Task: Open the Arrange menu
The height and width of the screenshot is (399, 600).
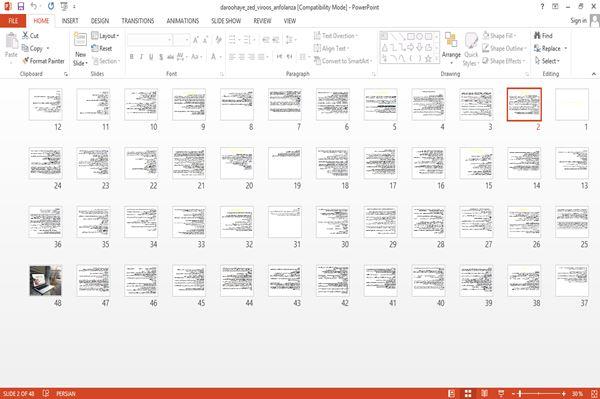Action: pos(451,48)
